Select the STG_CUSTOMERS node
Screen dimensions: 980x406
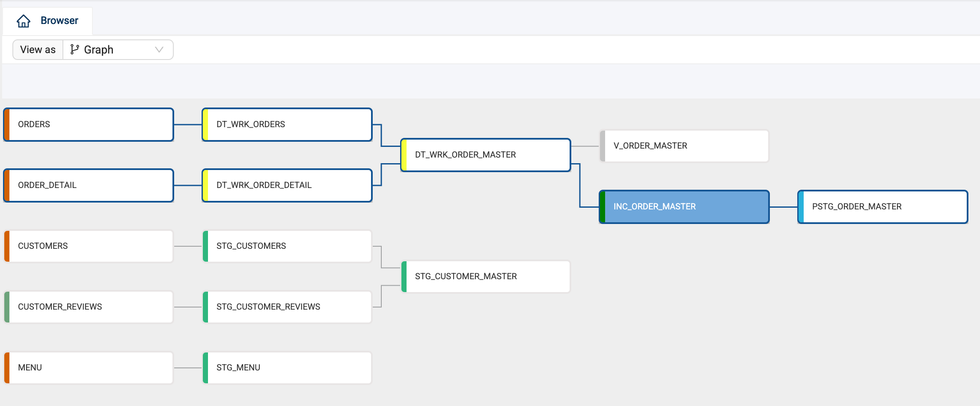click(287, 246)
